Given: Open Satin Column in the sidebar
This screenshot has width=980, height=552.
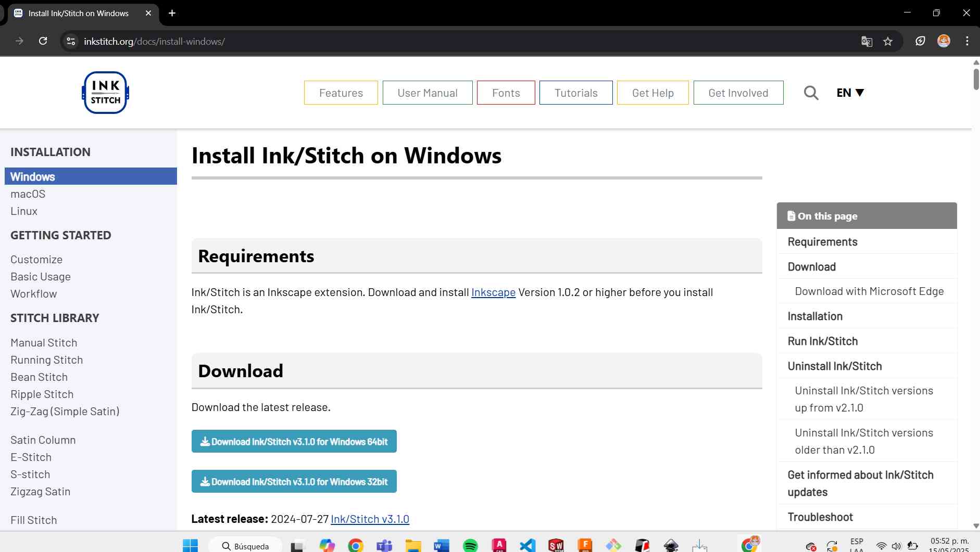Looking at the screenshot, I should tap(43, 440).
